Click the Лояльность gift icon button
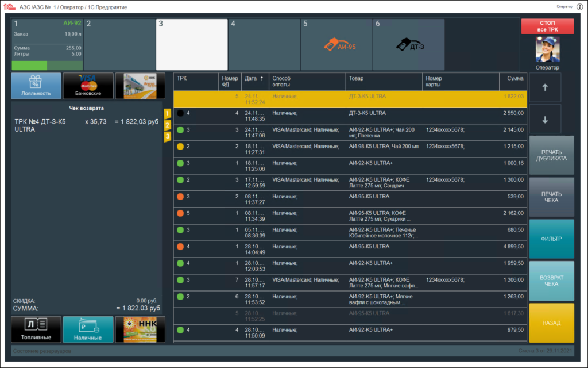Image resolution: width=588 pixels, height=368 pixels. point(36,86)
